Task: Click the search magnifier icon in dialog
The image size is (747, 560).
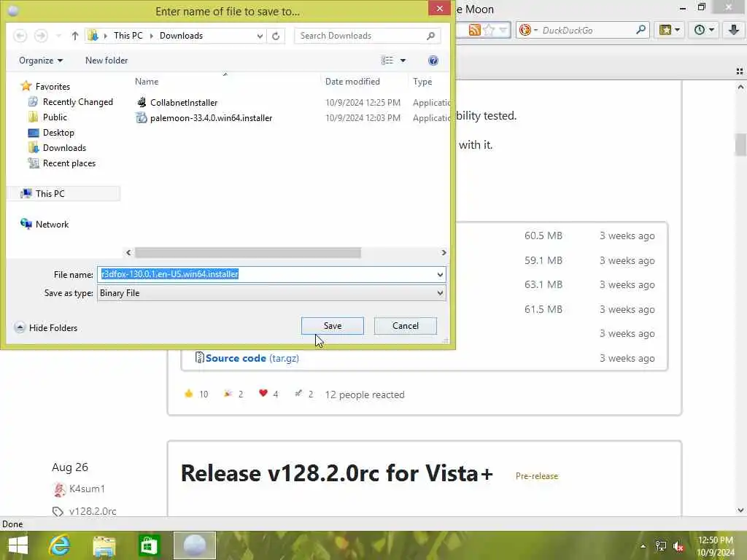Action: (x=430, y=36)
